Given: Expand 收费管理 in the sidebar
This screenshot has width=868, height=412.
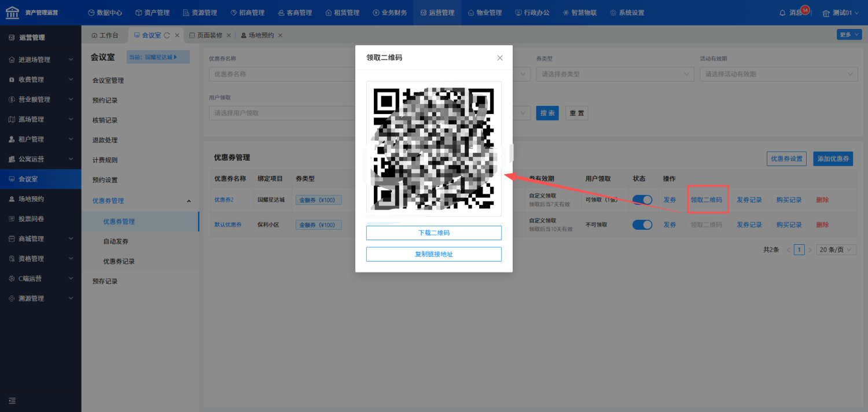Looking at the screenshot, I should coord(41,79).
